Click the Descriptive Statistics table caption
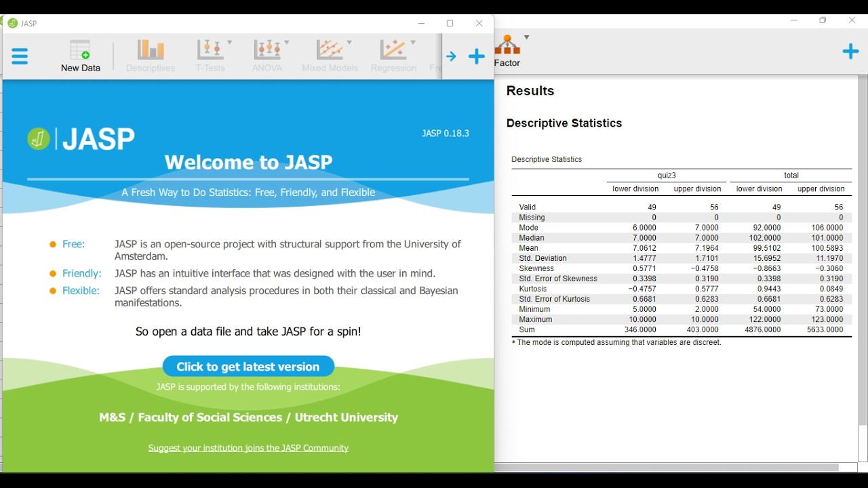The image size is (868, 488). 547,160
